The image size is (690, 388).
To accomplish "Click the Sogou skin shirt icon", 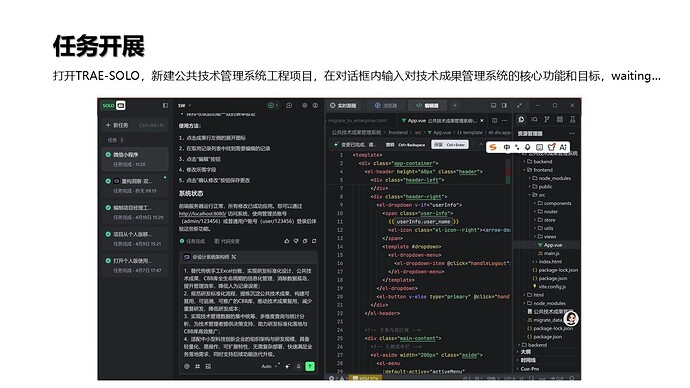I will coord(551,147).
